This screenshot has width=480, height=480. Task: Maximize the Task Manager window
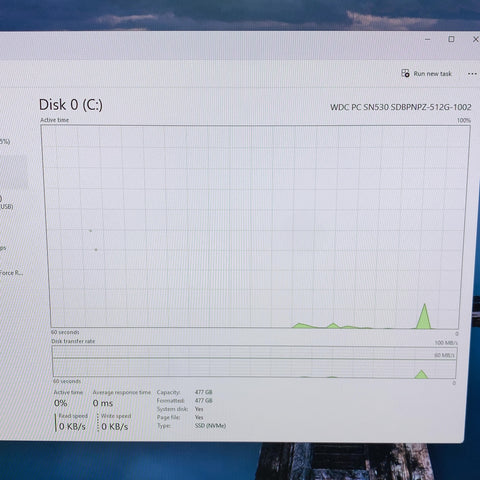pos(451,39)
